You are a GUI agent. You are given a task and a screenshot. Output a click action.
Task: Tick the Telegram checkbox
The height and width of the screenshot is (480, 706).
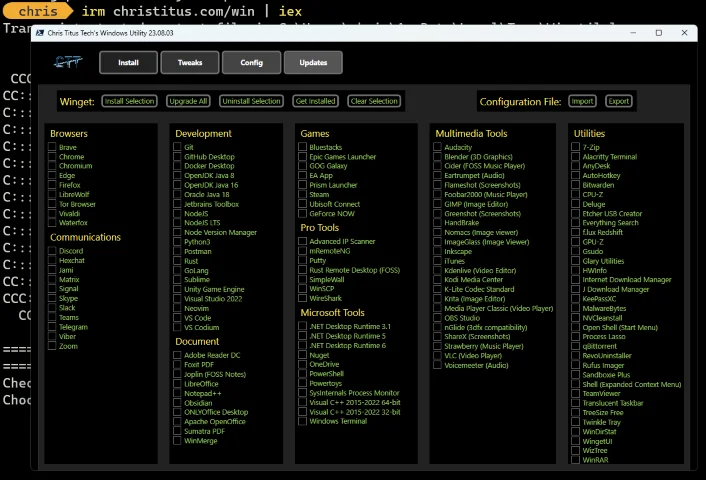point(52,326)
